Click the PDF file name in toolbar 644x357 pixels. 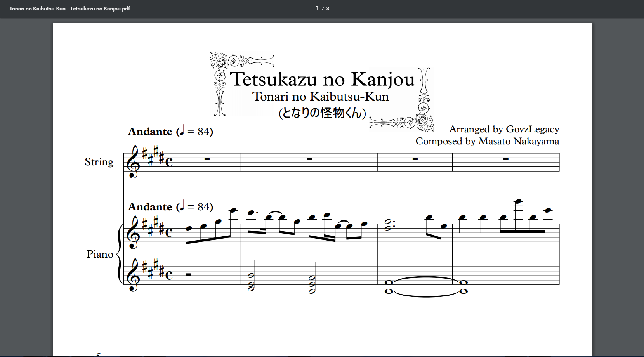[x=69, y=9]
